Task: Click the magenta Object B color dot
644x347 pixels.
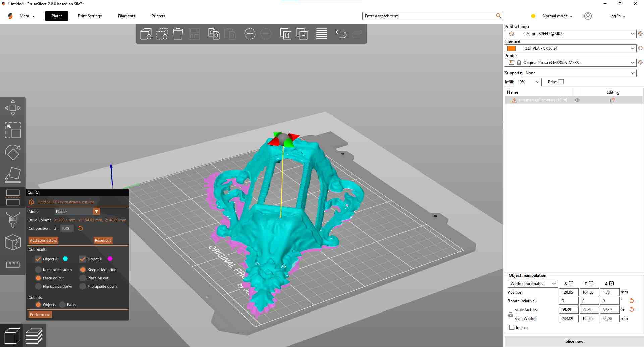Action: point(110,259)
